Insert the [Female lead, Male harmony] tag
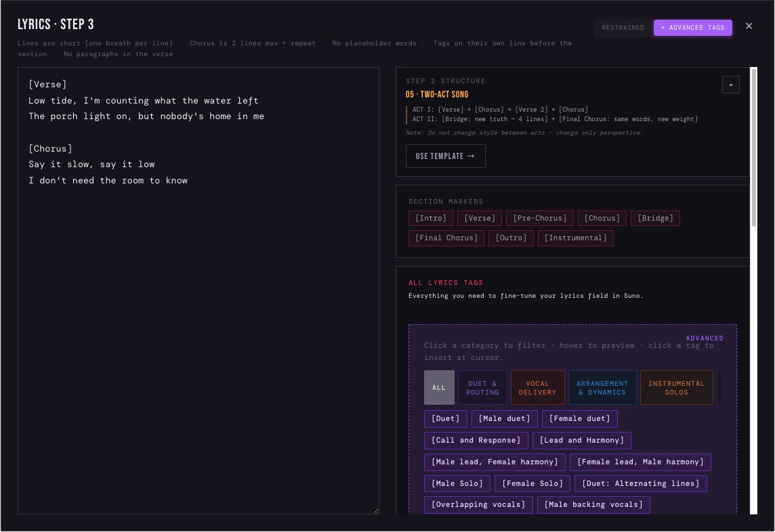 pos(640,462)
